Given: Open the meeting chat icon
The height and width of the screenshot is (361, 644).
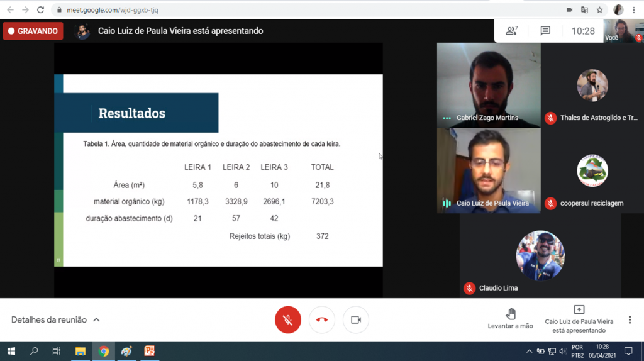Looking at the screenshot, I should click(545, 31).
